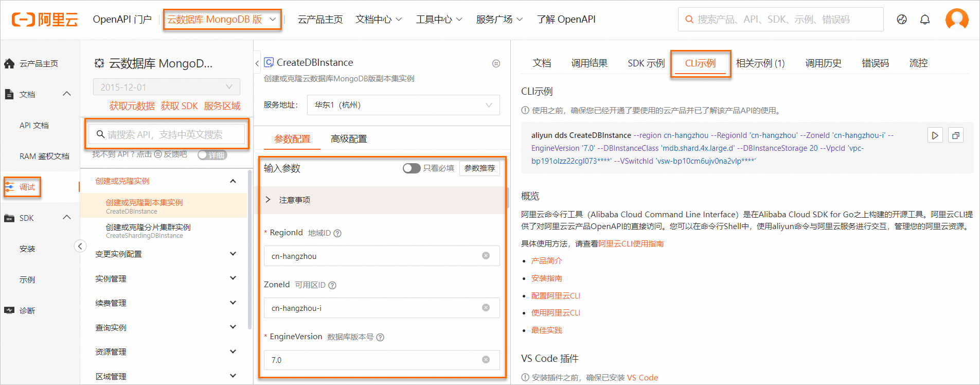Copy the CLI command with copy icon
Viewport: 980px width, 385px height.
click(x=956, y=135)
